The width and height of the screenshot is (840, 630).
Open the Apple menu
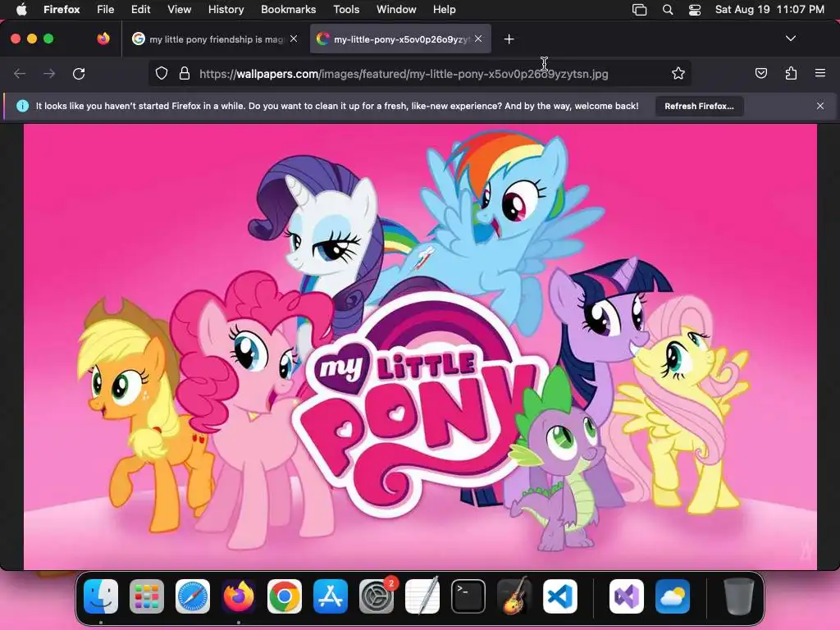(x=21, y=10)
